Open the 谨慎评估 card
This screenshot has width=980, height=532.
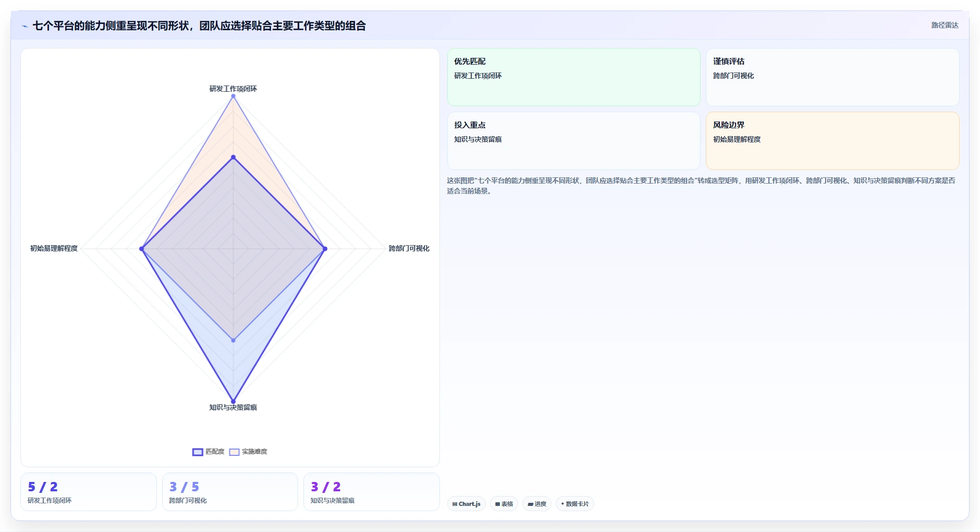(832, 77)
